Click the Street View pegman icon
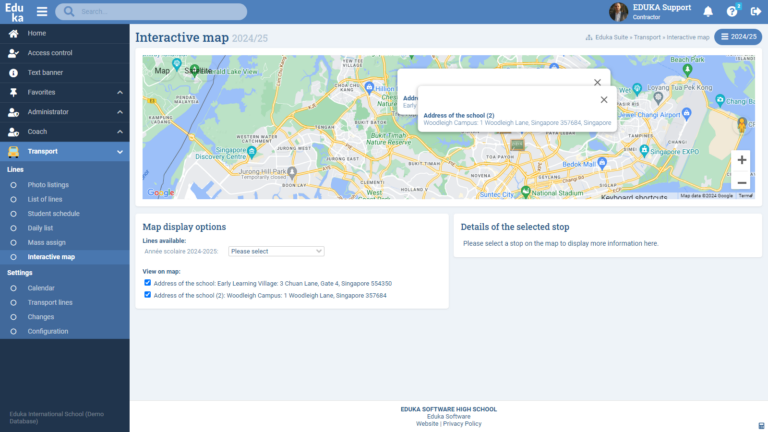The image size is (768, 432). coord(742,125)
